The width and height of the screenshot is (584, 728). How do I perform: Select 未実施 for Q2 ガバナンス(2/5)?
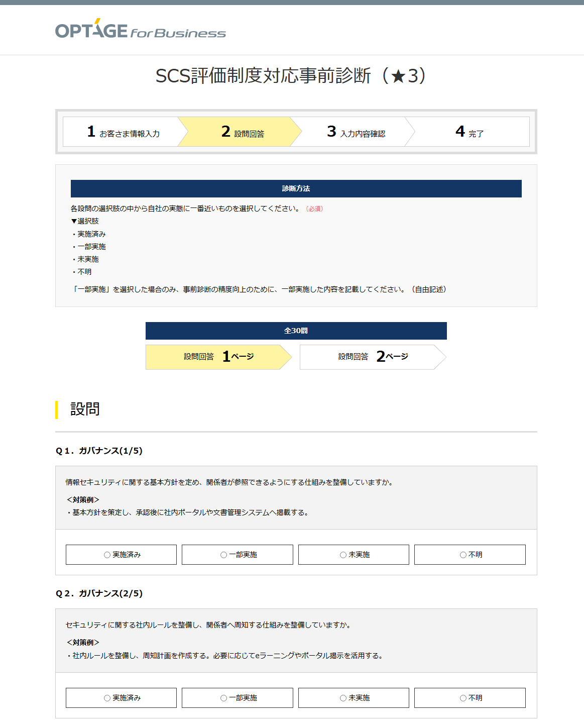[x=354, y=698]
